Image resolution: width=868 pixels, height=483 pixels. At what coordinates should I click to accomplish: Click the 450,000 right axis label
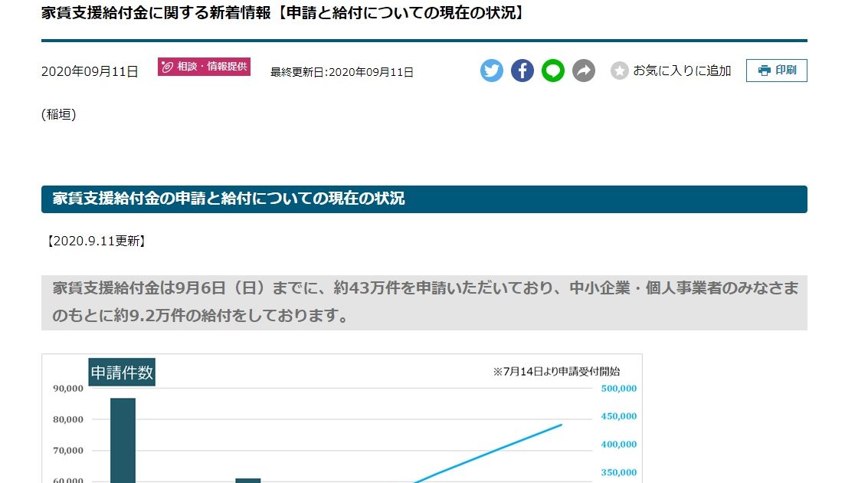coord(619,416)
